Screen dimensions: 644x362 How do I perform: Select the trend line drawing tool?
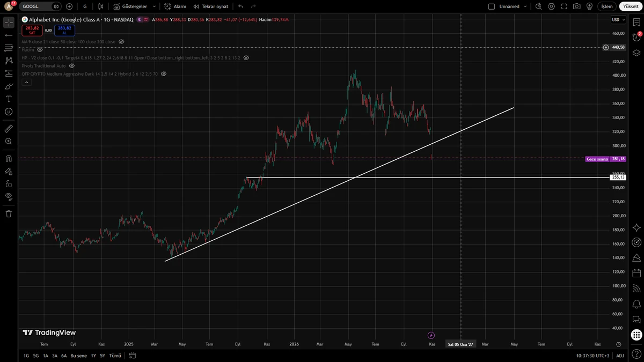coord(9,35)
